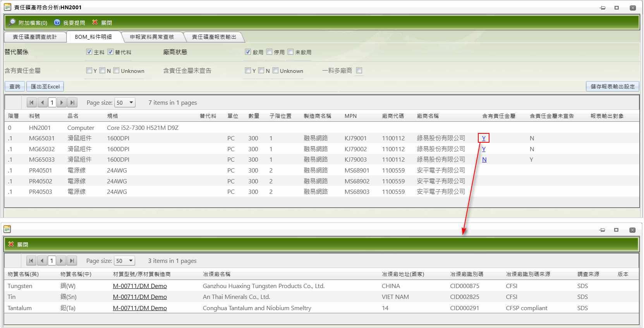The height and width of the screenshot is (328, 644).
Task: Open M-00711/DM Demo link in Tungsten row
Action: (x=140, y=286)
